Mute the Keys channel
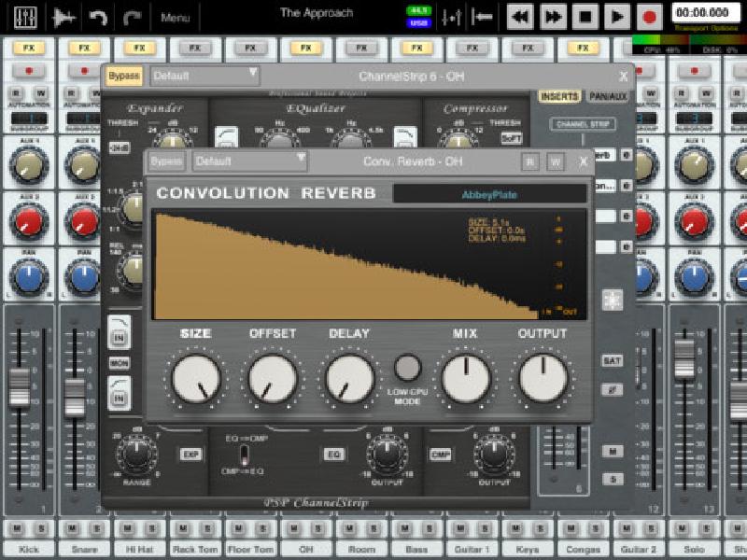The width and height of the screenshot is (747, 560). [516, 528]
